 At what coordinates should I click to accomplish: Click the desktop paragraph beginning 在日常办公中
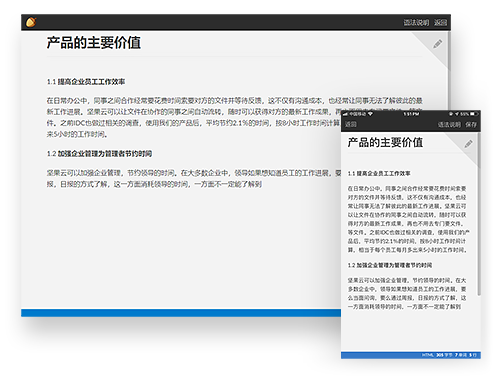tap(235, 117)
